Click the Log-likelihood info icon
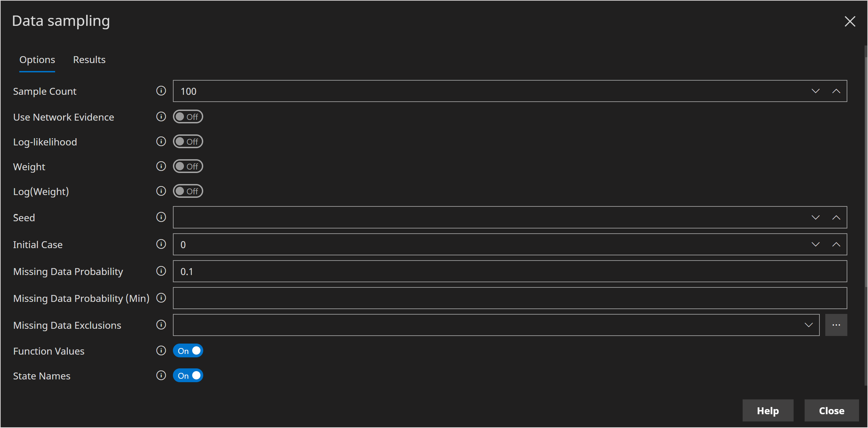Viewport: 868px width, 428px height. coord(161,141)
